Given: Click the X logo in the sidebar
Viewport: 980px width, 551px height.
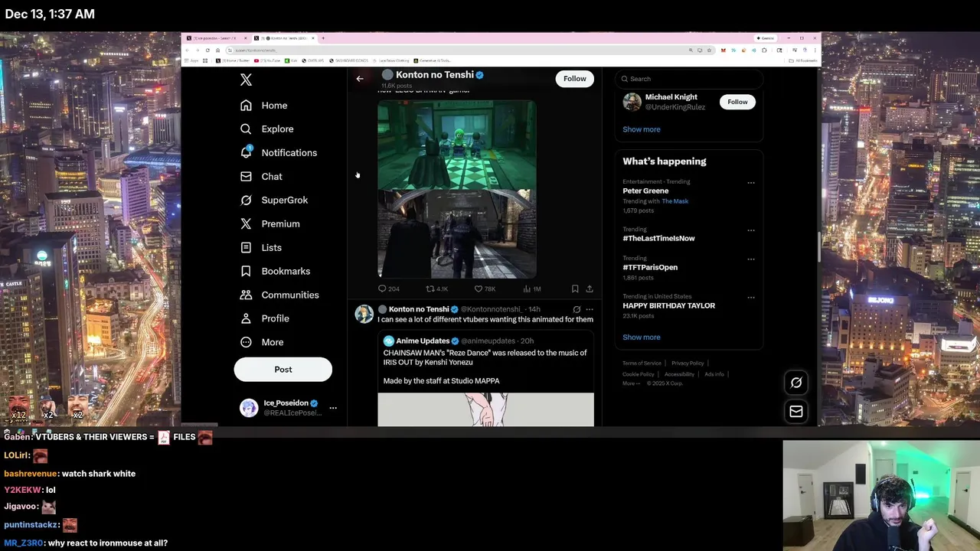Looking at the screenshot, I should click(x=246, y=80).
